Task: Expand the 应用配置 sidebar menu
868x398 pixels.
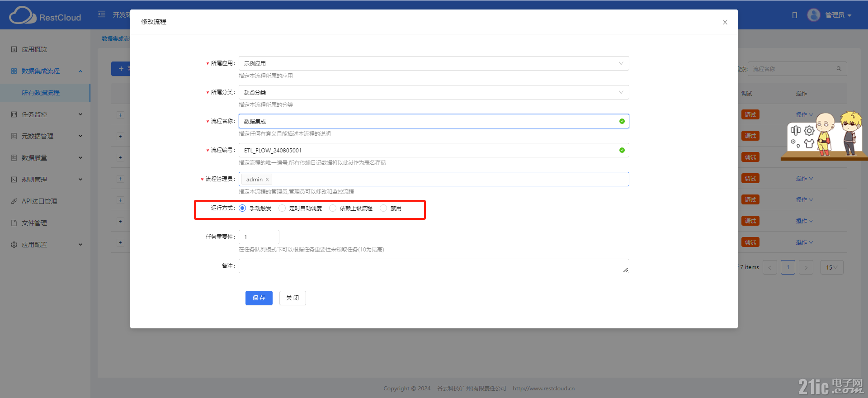Action: (x=45, y=245)
